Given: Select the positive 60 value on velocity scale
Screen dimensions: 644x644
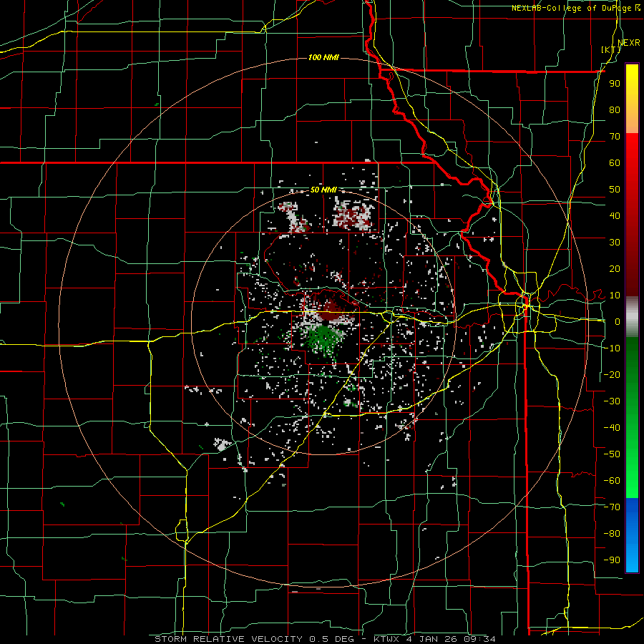Looking at the screenshot, I should (615, 163).
